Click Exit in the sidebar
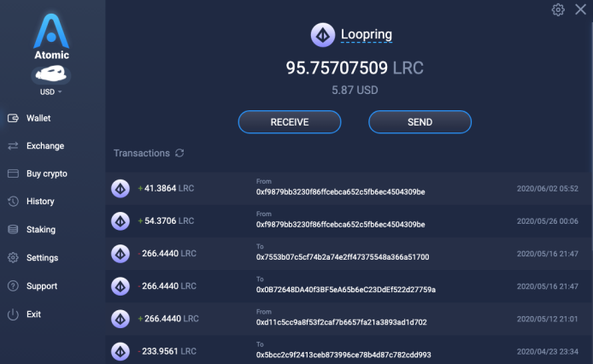This screenshot has width=593, height=364. (33, 314)
